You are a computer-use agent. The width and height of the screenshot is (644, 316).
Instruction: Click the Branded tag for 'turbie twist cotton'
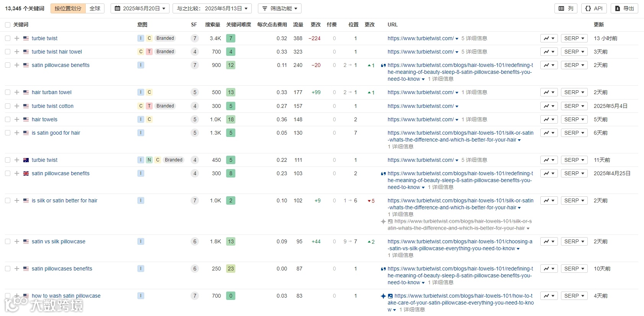165,106
